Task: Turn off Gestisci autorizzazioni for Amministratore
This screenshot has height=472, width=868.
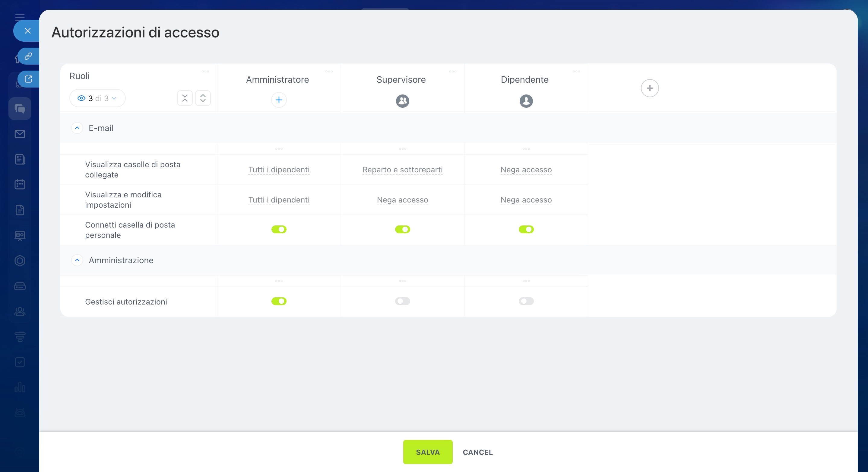Action: tap(279, 301)
